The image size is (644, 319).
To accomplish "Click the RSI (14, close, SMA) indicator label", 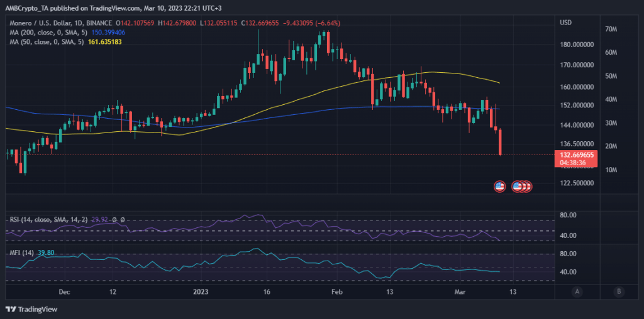I will click(x=48, y=220).
